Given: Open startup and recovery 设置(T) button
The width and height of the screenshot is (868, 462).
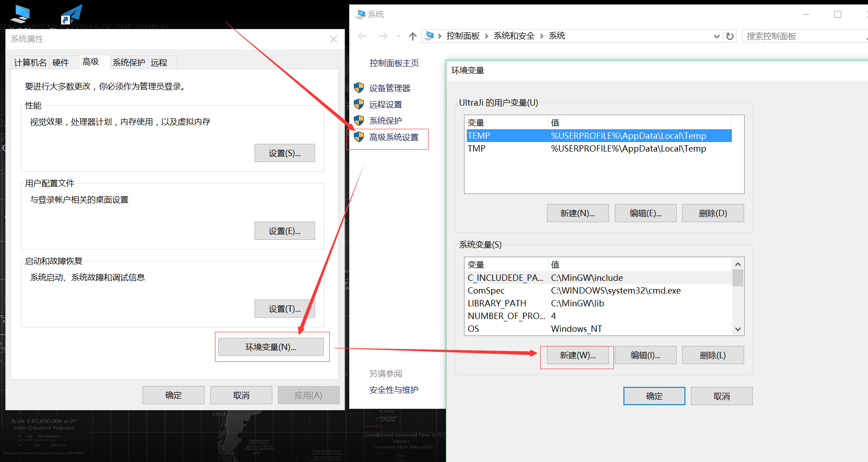Looking at the screenshot, I should point(285,309).
